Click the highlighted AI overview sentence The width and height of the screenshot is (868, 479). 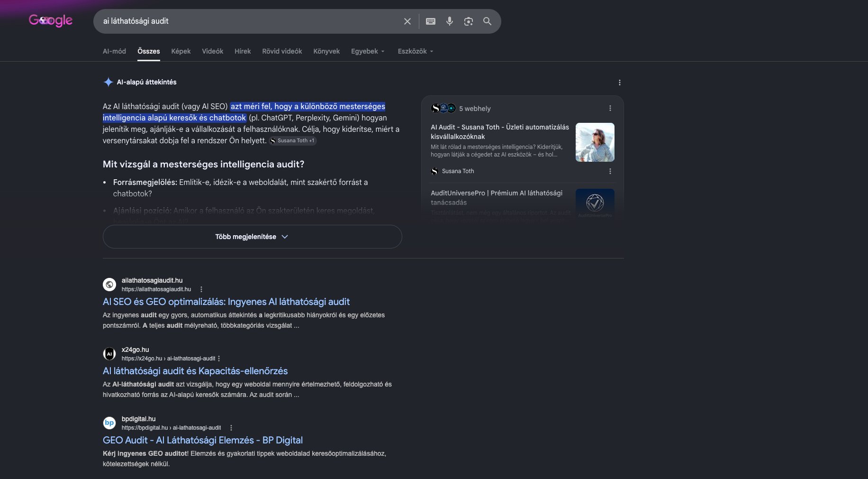[244, 112]
